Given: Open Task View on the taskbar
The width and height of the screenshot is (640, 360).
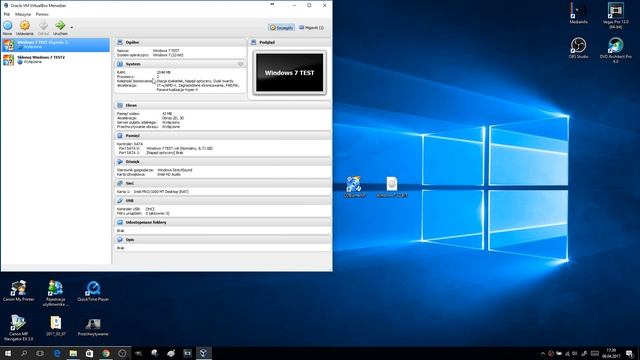Looking at the screenshot, I should coord(40,353).
